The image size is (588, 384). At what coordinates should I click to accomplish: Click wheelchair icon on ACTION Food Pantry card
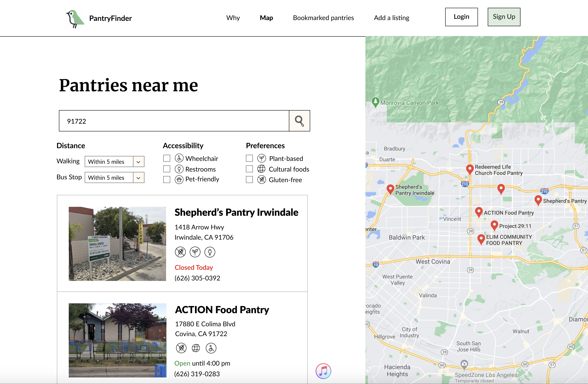[x=211, y=348]
